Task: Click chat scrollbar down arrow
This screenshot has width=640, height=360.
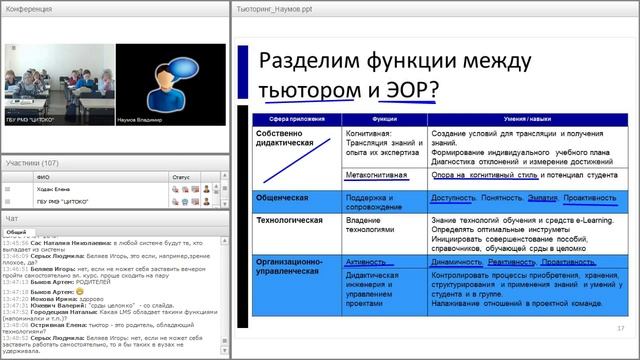Action: (224, 350)
